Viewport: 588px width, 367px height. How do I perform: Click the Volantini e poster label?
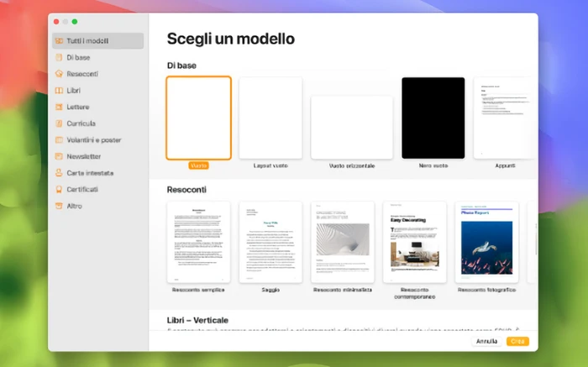click(94, 139)
